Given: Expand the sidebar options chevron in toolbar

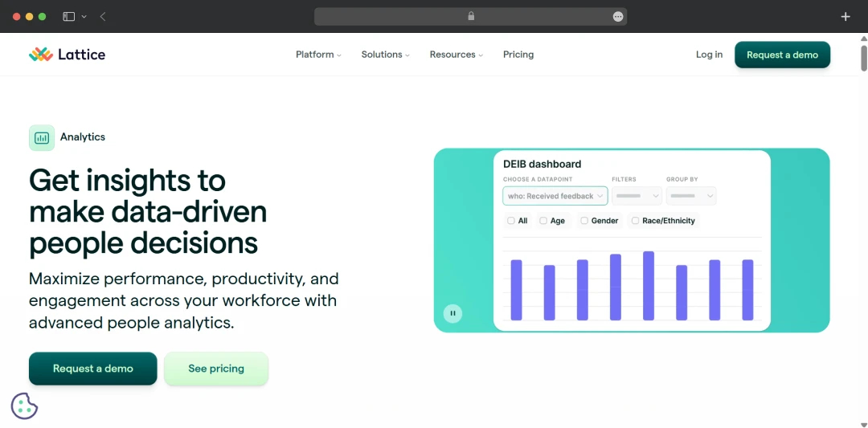Looking at the screenshot, I should click(x=84, y=17).
